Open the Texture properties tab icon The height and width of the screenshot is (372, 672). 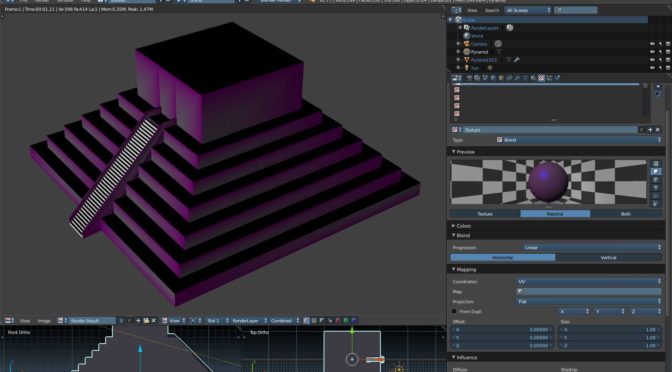tap(541, 78)
